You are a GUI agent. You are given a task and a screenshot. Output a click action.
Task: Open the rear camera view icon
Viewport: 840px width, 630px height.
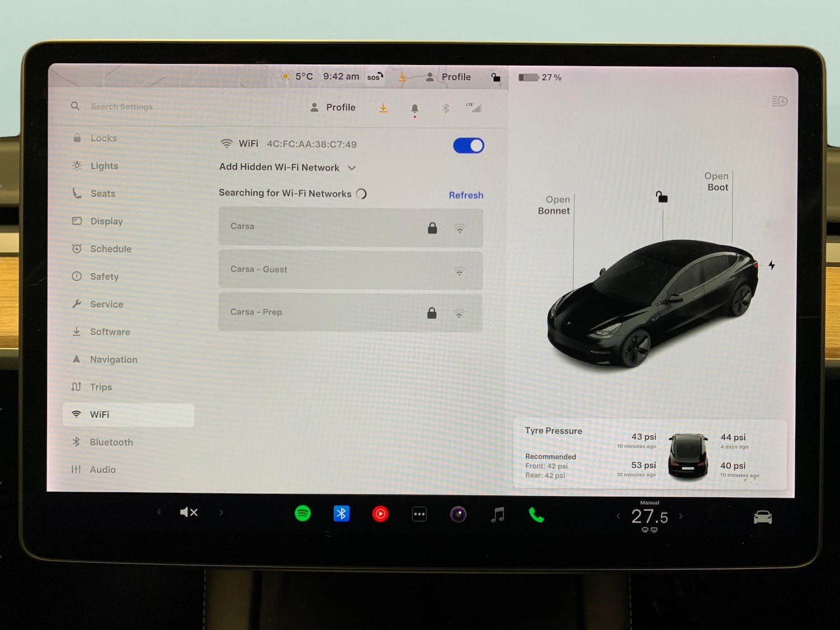pyautogui.click(x=459, y=514)
